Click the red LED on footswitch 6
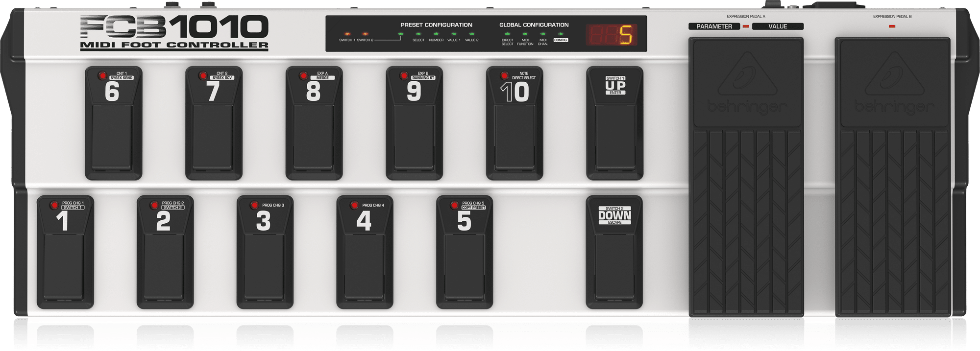The width and height of the screenshot is (980, 351). tap(102, 76)
